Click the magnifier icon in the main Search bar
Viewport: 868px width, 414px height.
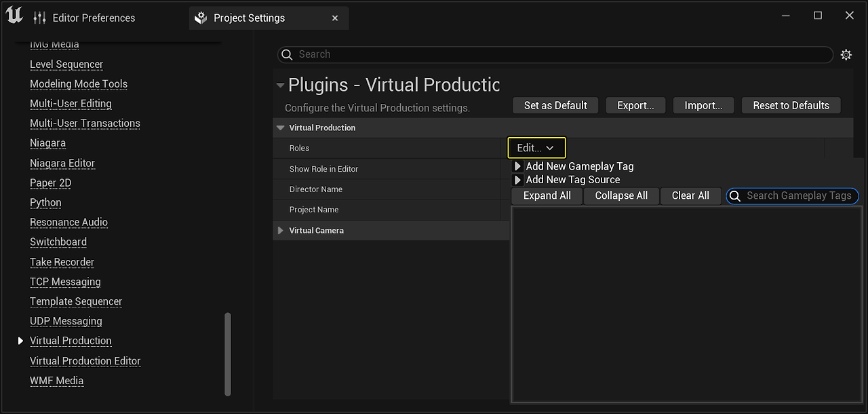287,54
